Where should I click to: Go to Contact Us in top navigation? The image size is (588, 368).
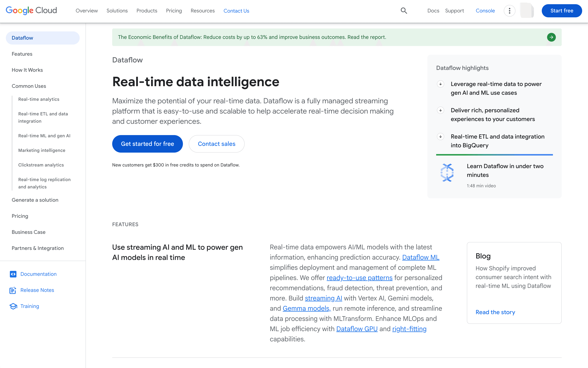pos(236,11)
